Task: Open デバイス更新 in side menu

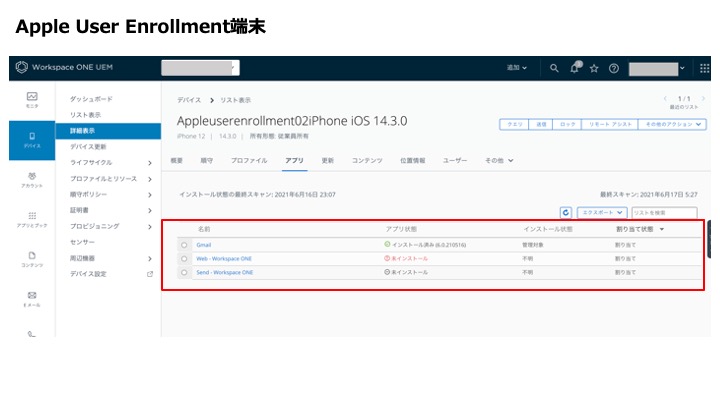Action: pos(88,147)
